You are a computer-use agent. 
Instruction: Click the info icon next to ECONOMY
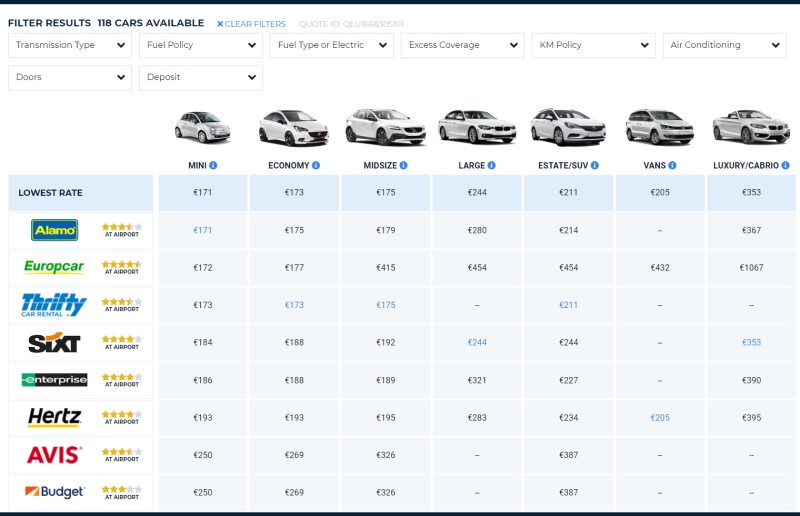coord(316,165)
